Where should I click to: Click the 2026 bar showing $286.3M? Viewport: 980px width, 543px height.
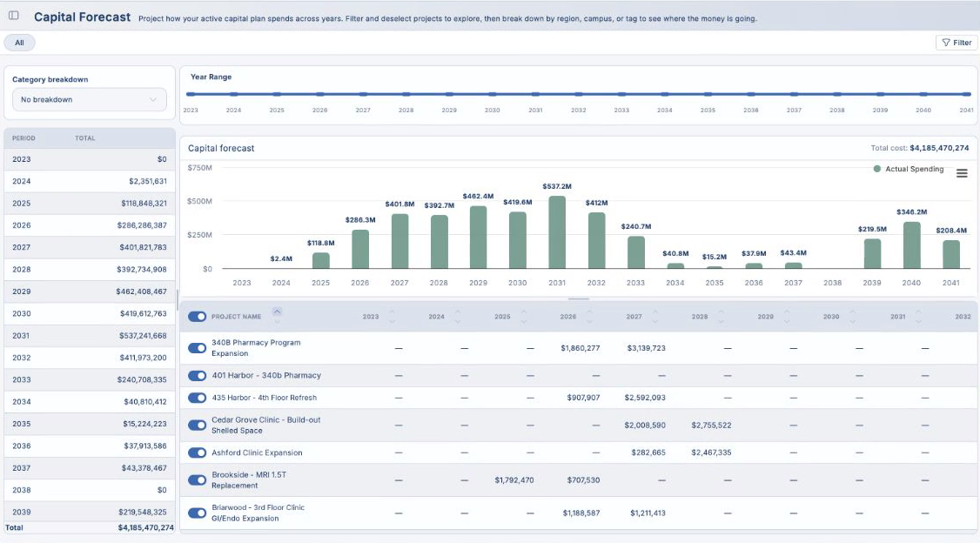pyautogui.click(x=360, y=250)
